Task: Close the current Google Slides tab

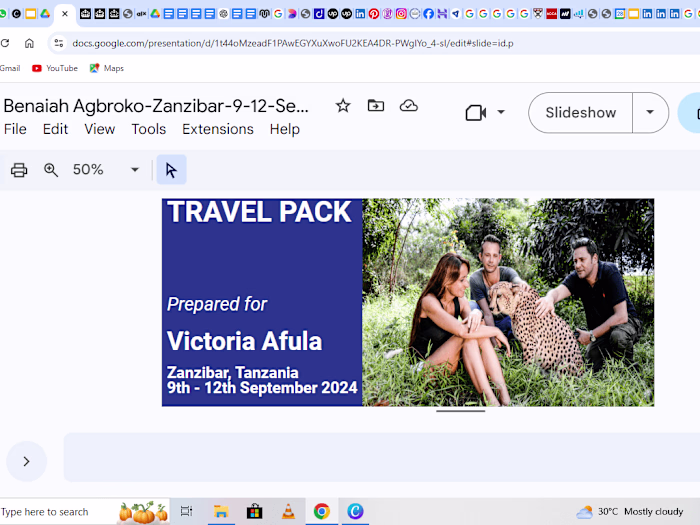Action: point(65,14)
